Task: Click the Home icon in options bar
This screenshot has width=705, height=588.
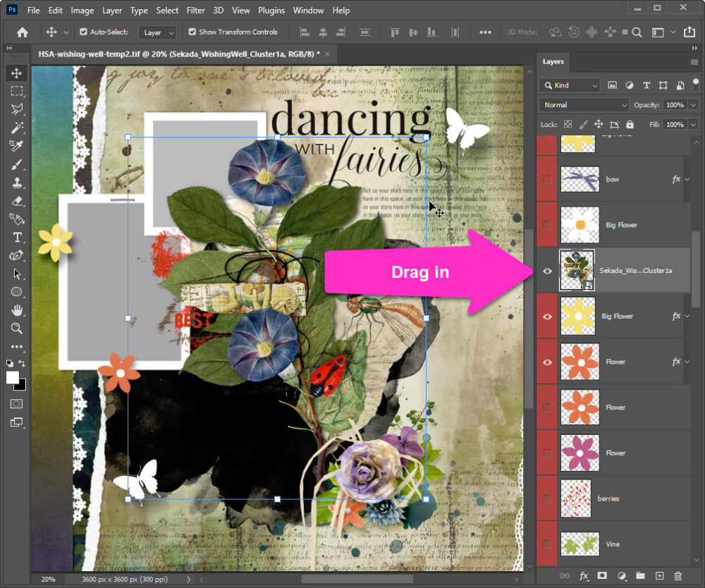Action: (23, 32)
